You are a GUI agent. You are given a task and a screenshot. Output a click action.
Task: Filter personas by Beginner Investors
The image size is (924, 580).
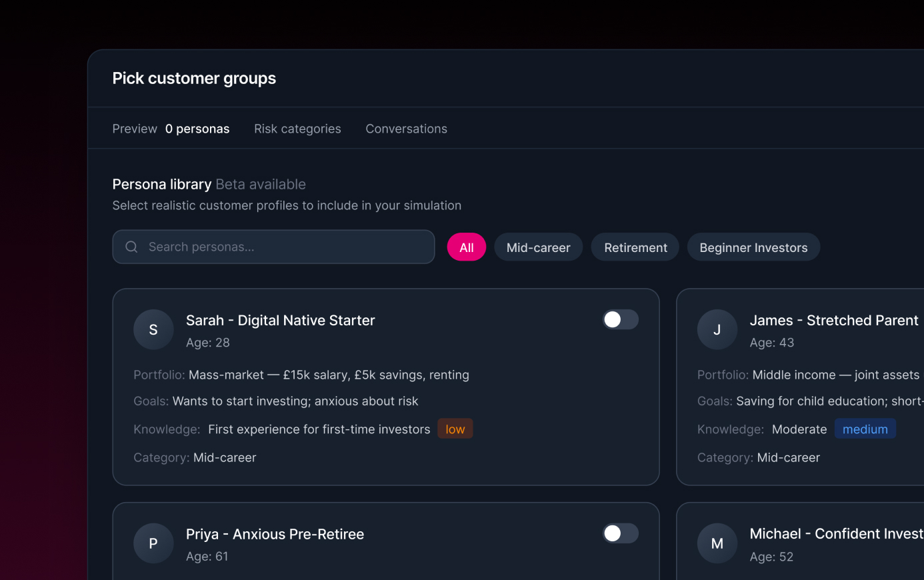pos(753,247)
